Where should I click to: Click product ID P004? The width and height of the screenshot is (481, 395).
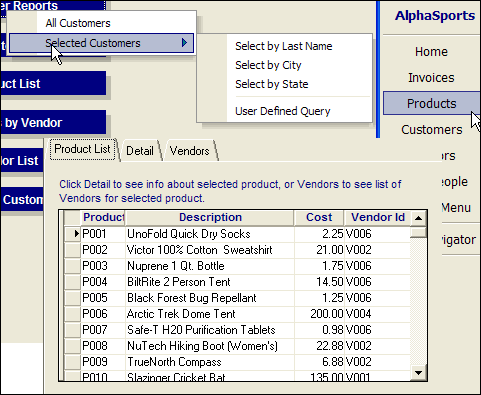pos(95,282)
